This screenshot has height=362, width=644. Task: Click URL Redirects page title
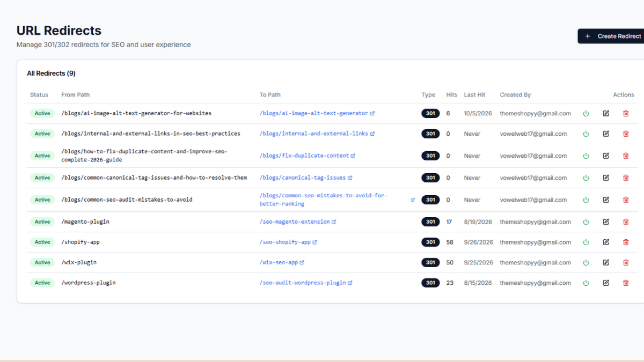pos(59,31)
